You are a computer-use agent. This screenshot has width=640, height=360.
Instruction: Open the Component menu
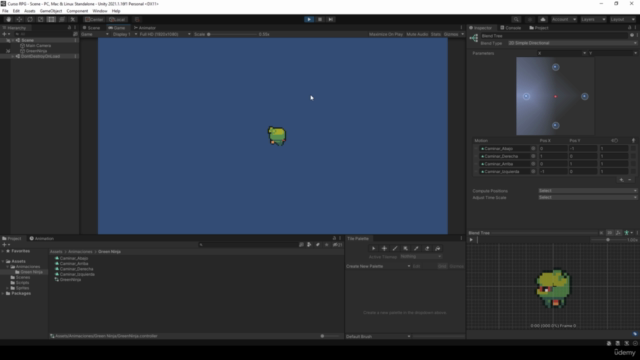[77, 11]
